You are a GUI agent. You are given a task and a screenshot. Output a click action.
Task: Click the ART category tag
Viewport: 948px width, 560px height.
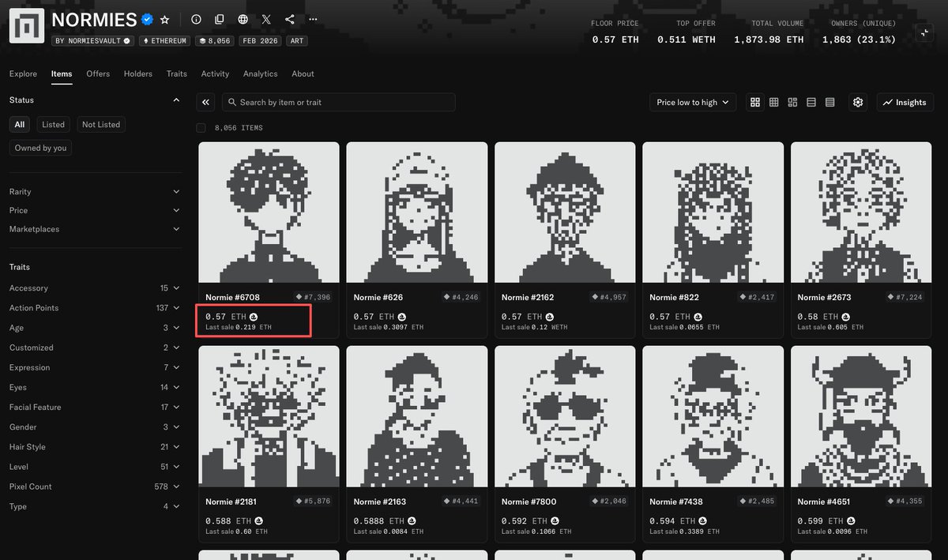coord(297,40)
